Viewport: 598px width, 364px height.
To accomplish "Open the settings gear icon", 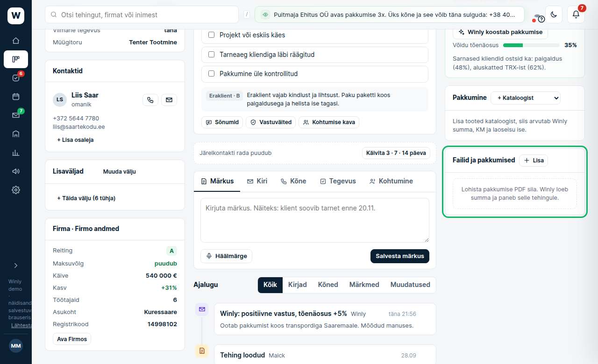I will pos(16,190).
